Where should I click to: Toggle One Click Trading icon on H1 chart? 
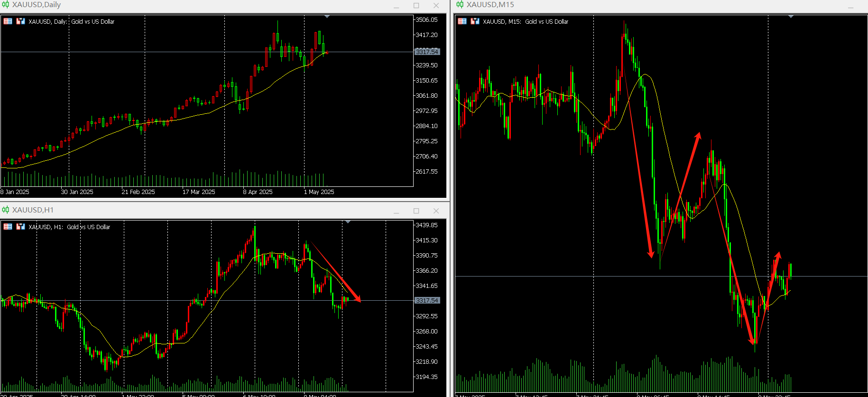[8, 227]
